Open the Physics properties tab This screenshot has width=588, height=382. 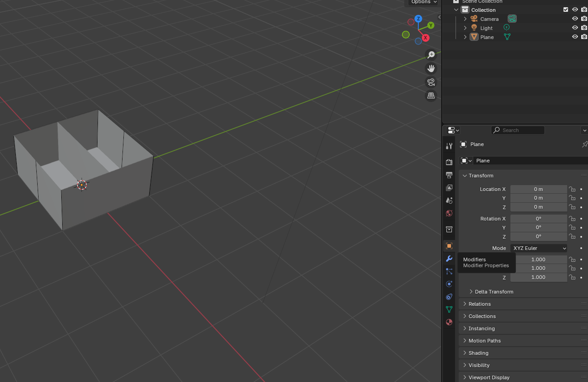click(x=449, y=284)
